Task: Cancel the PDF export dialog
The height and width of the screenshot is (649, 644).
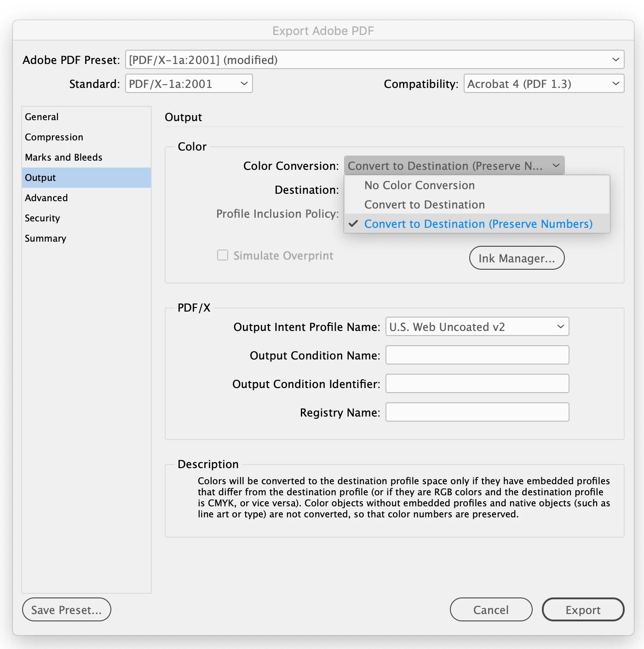Action: click(x=491, y=610)
